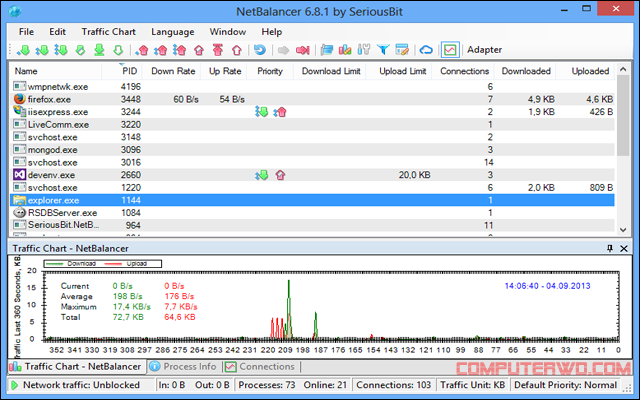Select the iisexpress.exe process row

pos(312,112)
